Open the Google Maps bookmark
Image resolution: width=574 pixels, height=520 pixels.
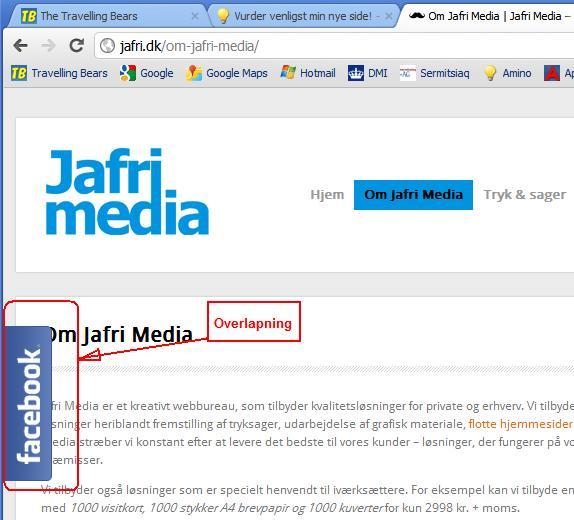[227, 73]
